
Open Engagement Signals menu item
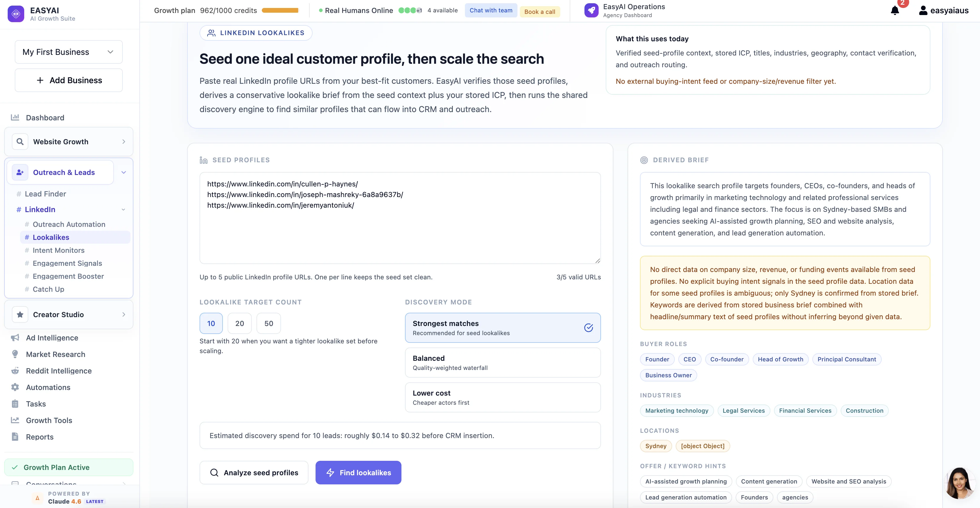pyautogui.click(x=67, y=263)
